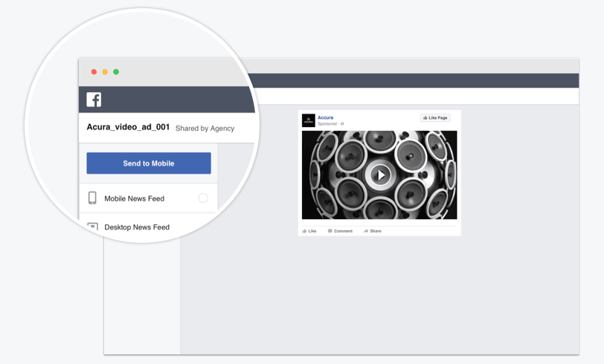Minimize the window using the yellow button
604x364 pixels.
click(105, 72)
